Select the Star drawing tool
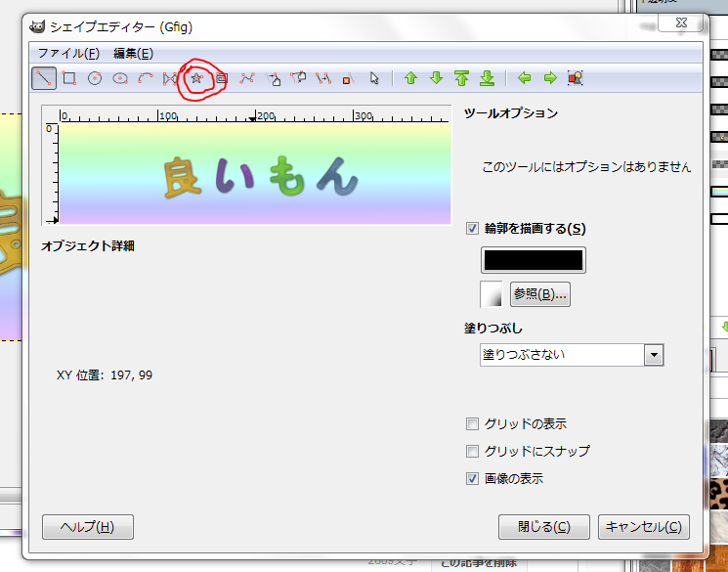This screenshot has width=728, height=572. click(x=196, y=78)
